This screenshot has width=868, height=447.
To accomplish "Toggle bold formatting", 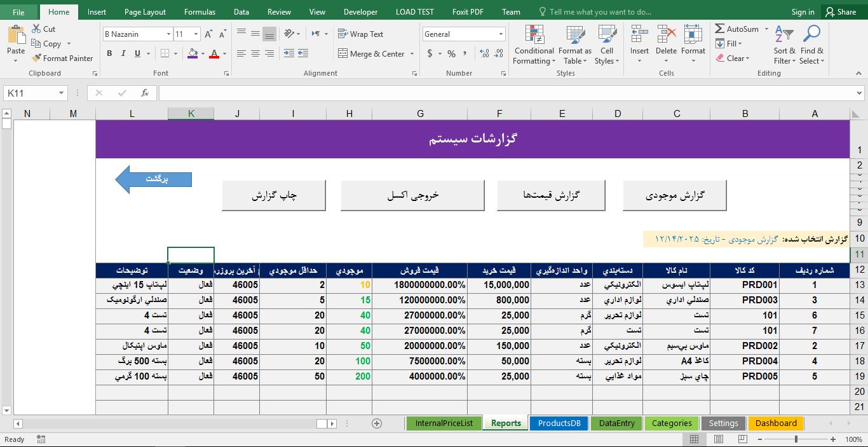I will point(109,53).
